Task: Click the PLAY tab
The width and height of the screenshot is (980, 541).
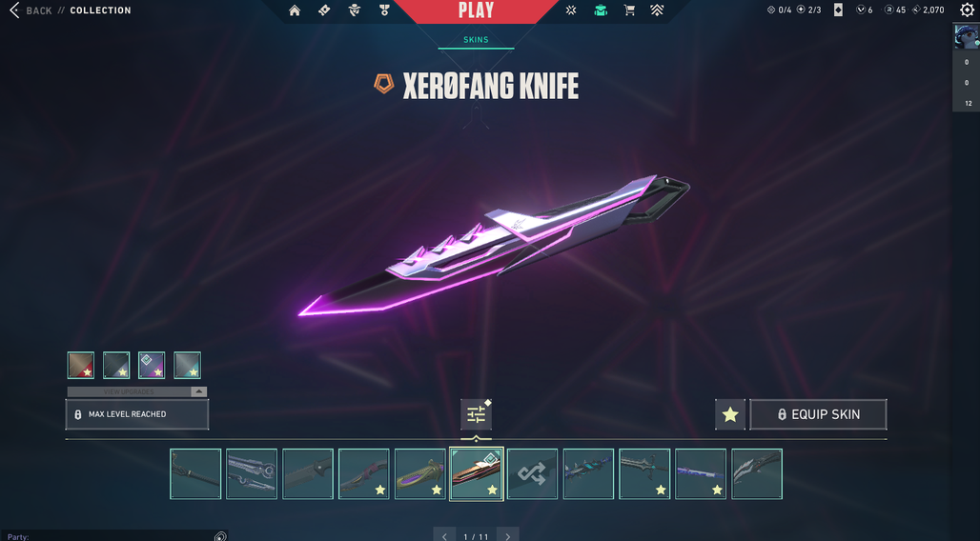Action: [477, 10]
